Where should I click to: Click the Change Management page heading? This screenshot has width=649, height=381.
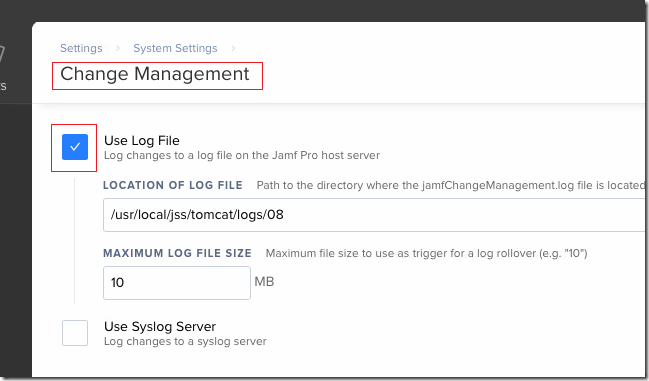(155, 74)
